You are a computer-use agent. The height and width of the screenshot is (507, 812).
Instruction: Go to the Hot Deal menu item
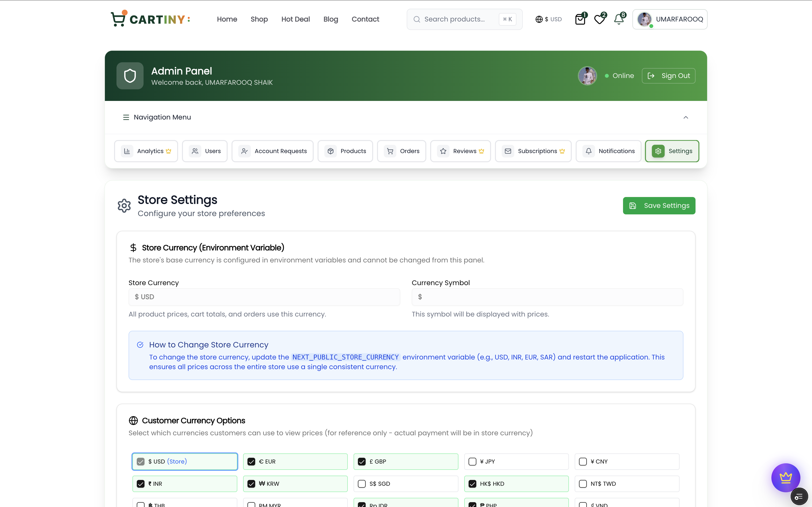295,19
